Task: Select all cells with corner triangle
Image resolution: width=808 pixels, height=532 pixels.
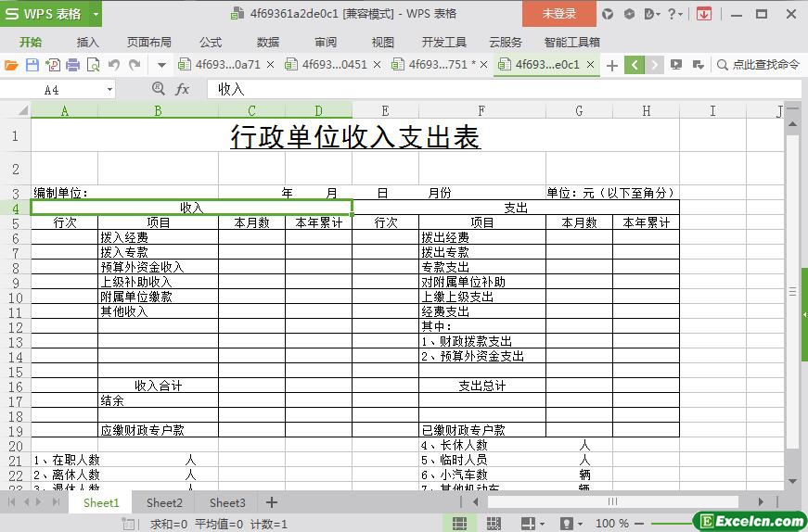Action: tap(21, 110)
